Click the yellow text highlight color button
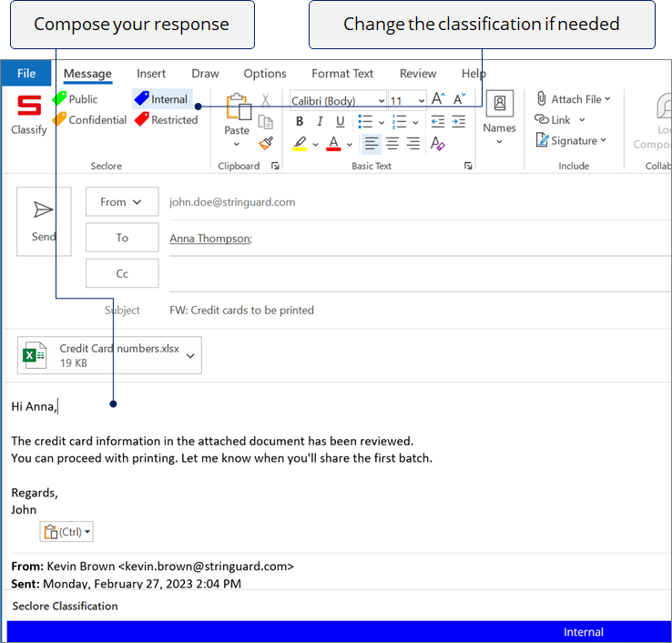672x643 pixels. [x=300, y=144]
